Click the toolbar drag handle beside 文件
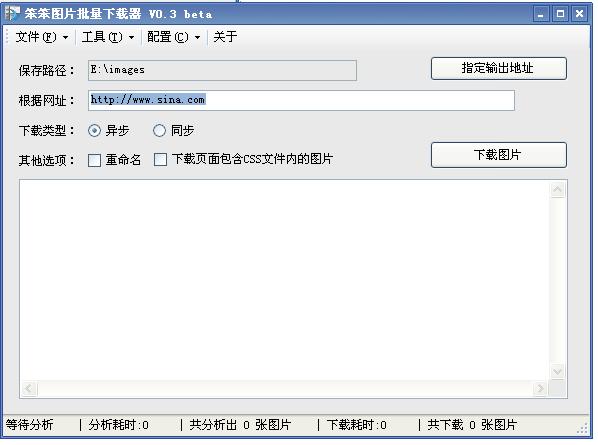 tap(7, 37)
